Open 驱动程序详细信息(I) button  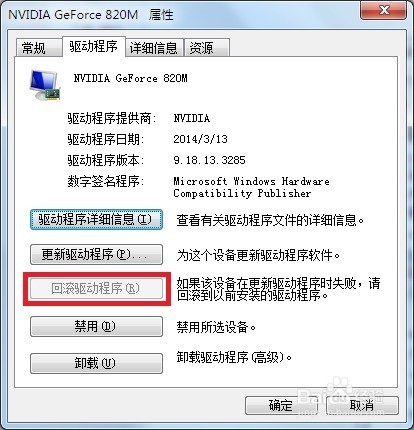[x=96, y=220]
